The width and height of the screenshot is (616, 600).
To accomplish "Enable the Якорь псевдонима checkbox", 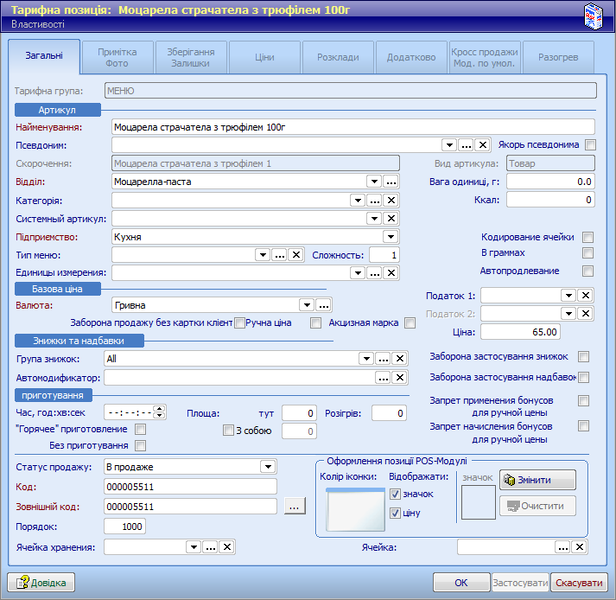I will tap(590, 145).
